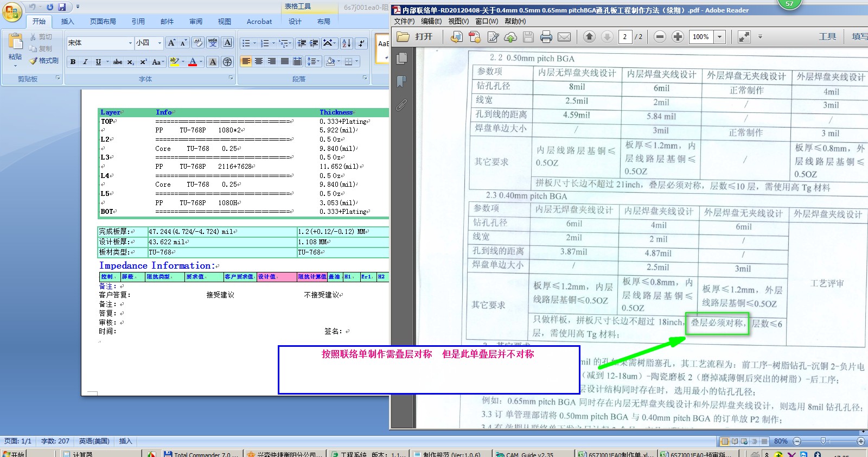
Task: Toggle Bold formatting in Word
Action: 73,62
